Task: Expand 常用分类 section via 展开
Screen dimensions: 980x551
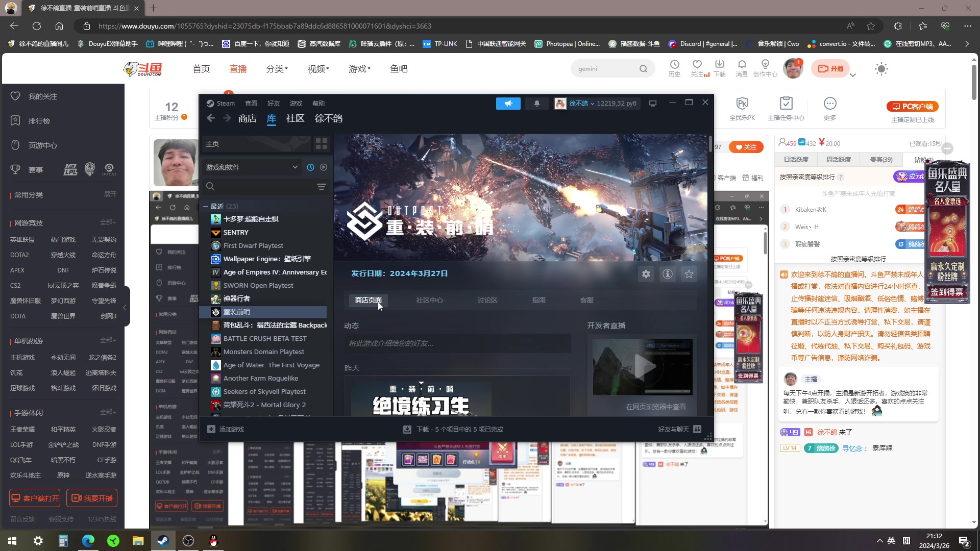Action: [x=110, y=194]
